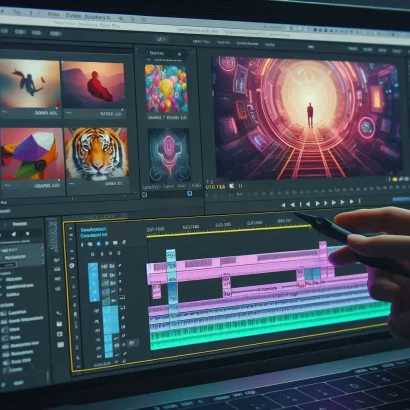Click the leftmost rewind arrow in playback controls

pyautogui.click(x=283, y=205)
